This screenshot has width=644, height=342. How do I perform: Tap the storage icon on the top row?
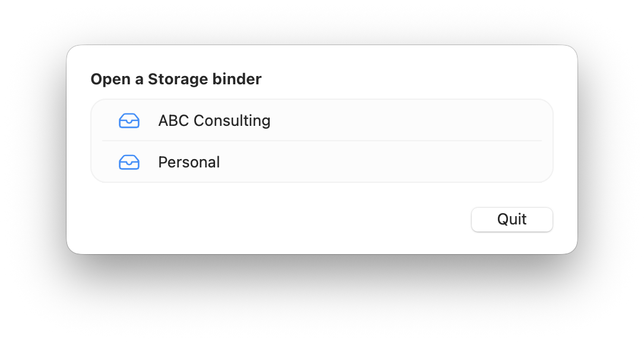(x=129, y=121)
